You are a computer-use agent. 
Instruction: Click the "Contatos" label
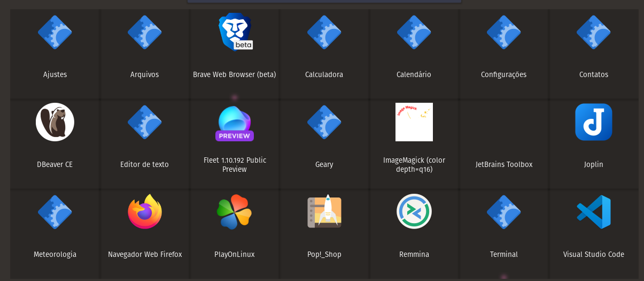594,74
